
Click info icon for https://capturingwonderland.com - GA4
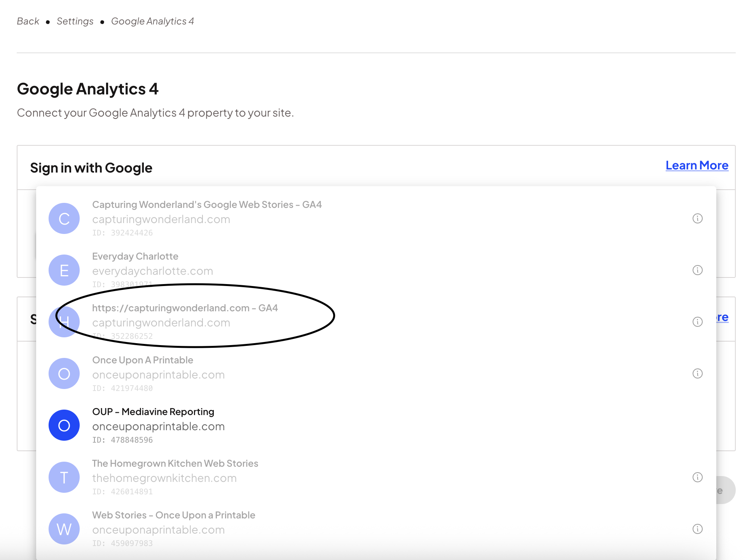pyautogui.click(x=697, y=322)
